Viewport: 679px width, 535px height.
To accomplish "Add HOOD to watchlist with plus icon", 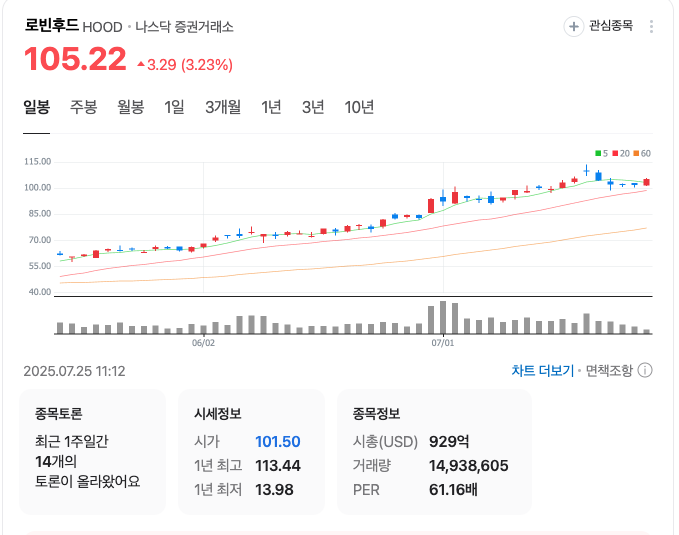I will [573, 26].
